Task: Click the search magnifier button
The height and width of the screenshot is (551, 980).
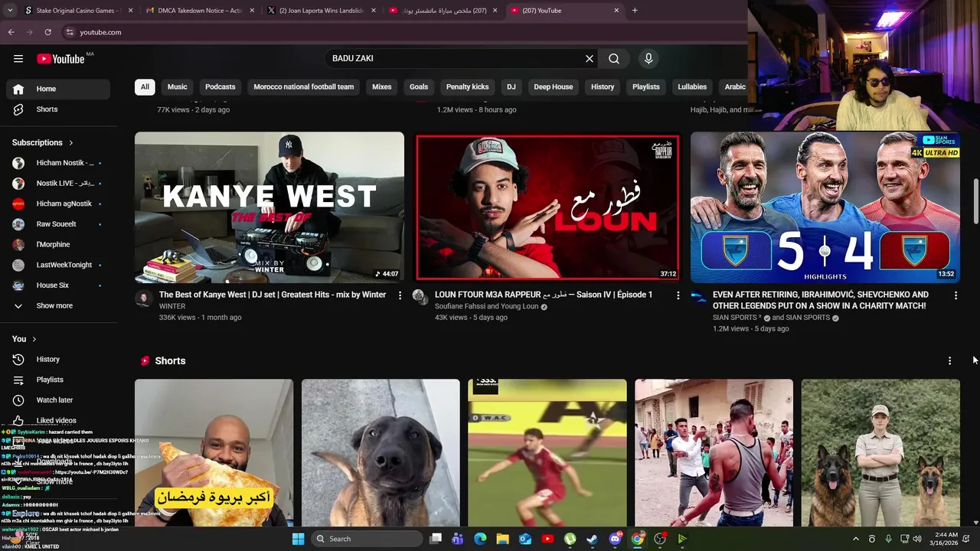Action: (x=614, y=58)
